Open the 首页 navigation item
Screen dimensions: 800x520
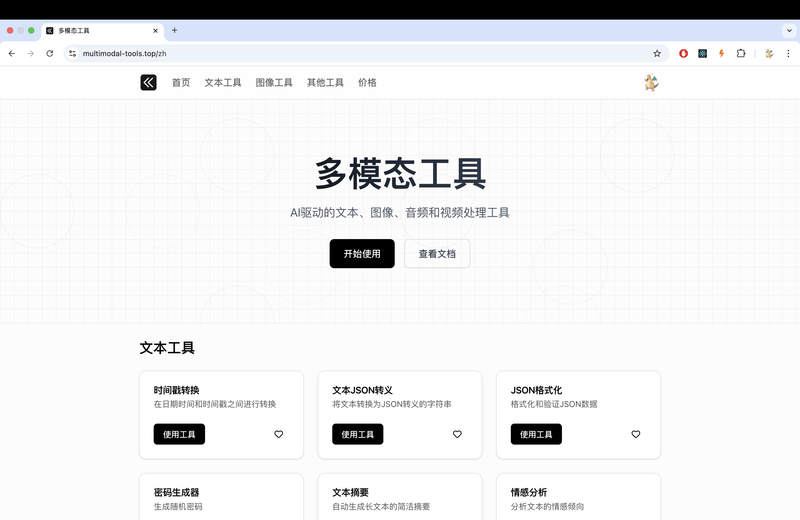tap(181, 83)
